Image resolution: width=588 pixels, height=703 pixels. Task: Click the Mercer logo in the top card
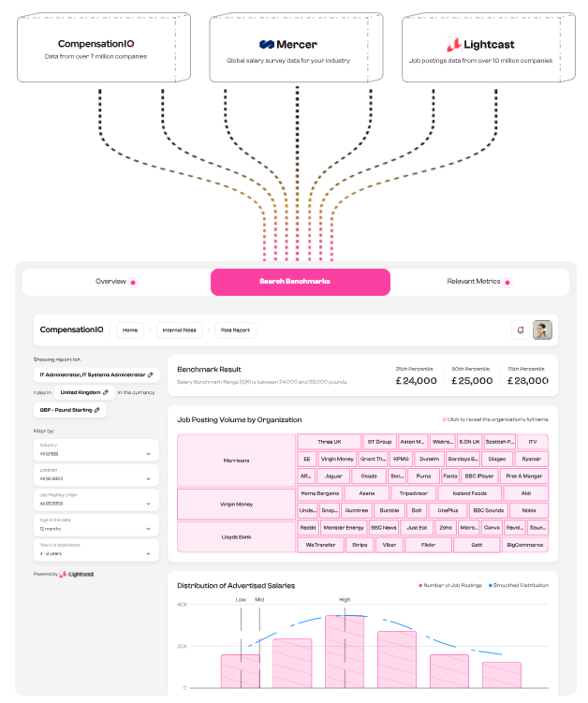coord(288,44)
